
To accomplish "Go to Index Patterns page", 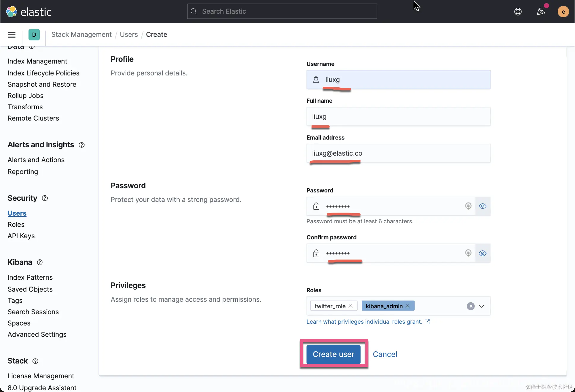I will click(30, 277).
